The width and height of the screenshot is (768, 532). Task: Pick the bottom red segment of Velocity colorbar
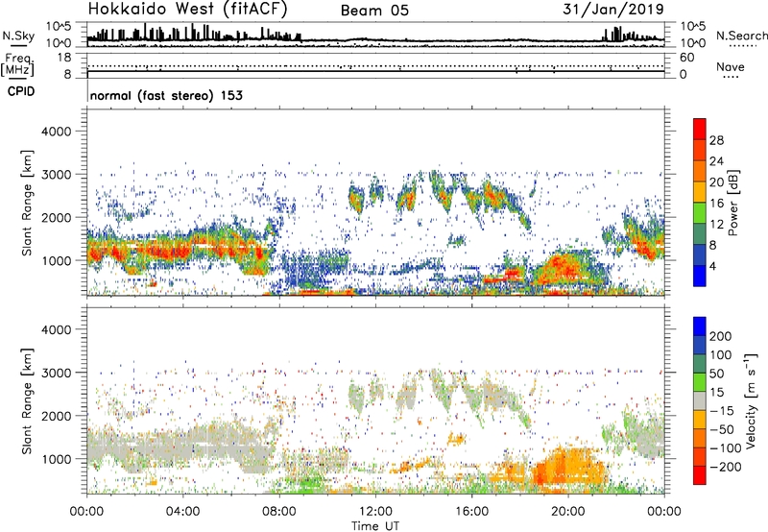click(700, 475)
